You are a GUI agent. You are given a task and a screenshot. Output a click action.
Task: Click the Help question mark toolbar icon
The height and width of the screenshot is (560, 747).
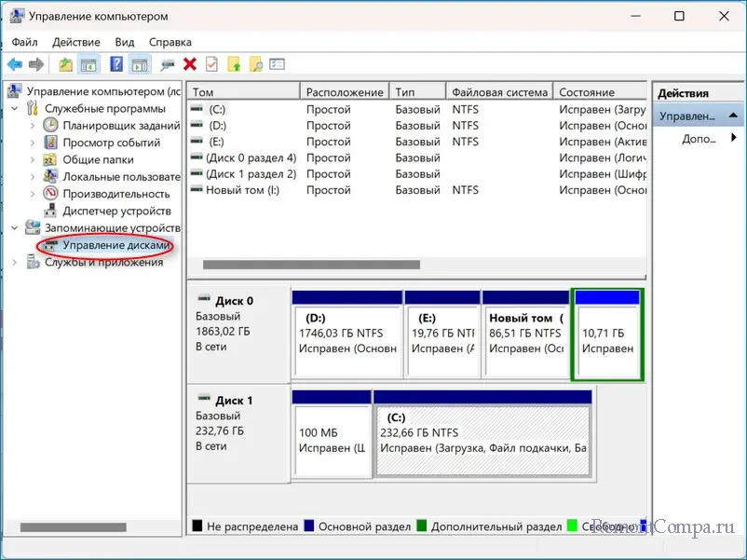116,64
